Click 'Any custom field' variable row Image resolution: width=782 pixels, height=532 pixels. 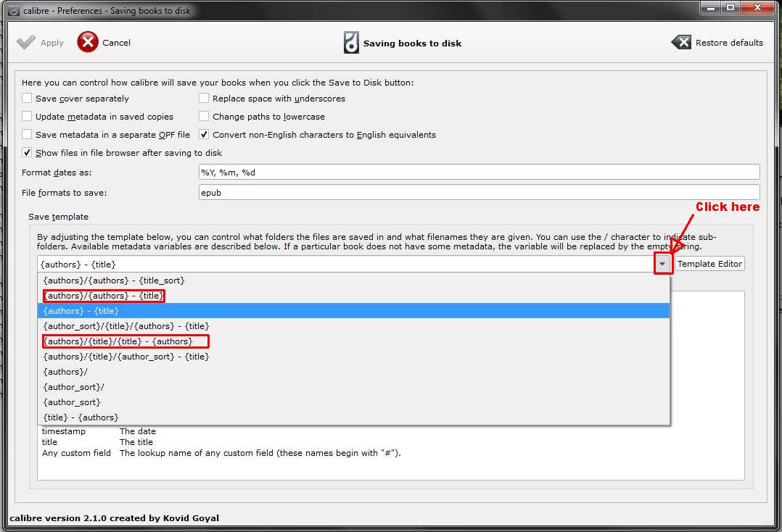221,453
